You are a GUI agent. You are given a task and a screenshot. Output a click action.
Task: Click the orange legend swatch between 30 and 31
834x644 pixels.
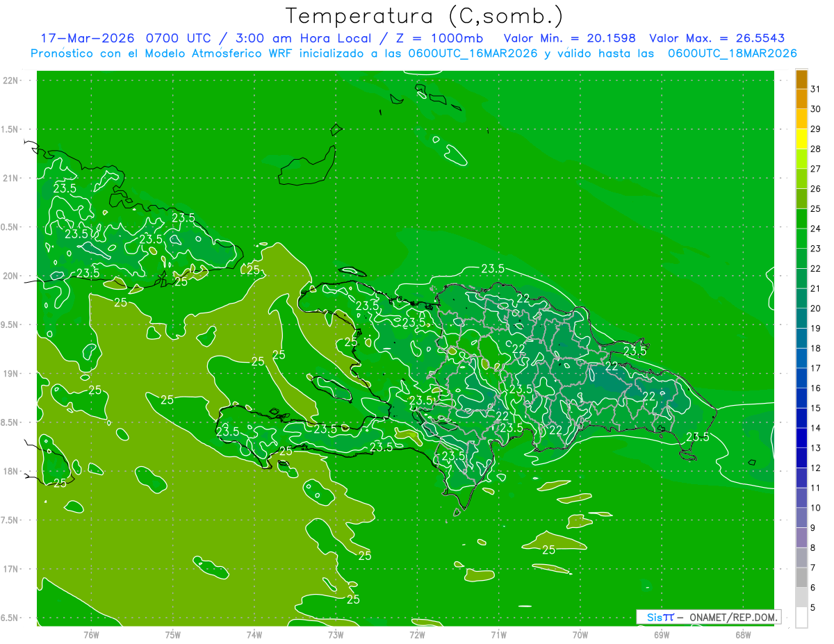coord(801,99)
